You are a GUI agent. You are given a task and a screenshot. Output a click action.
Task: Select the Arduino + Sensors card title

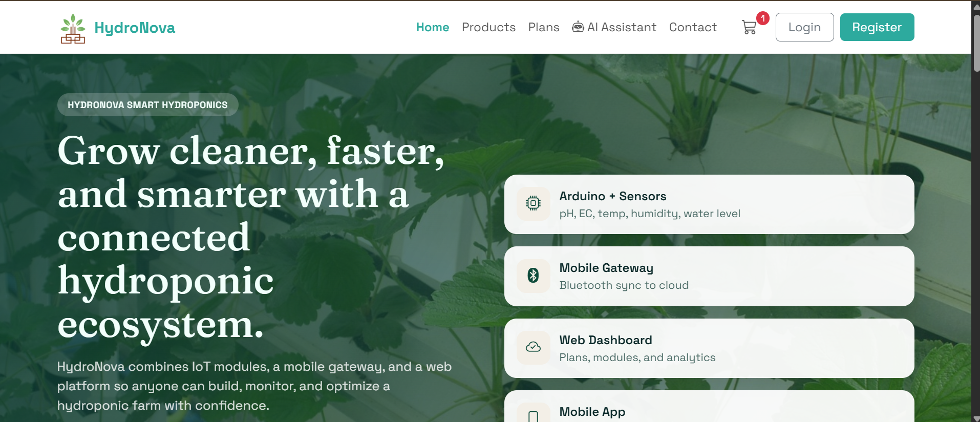click(x=612, y=196)
